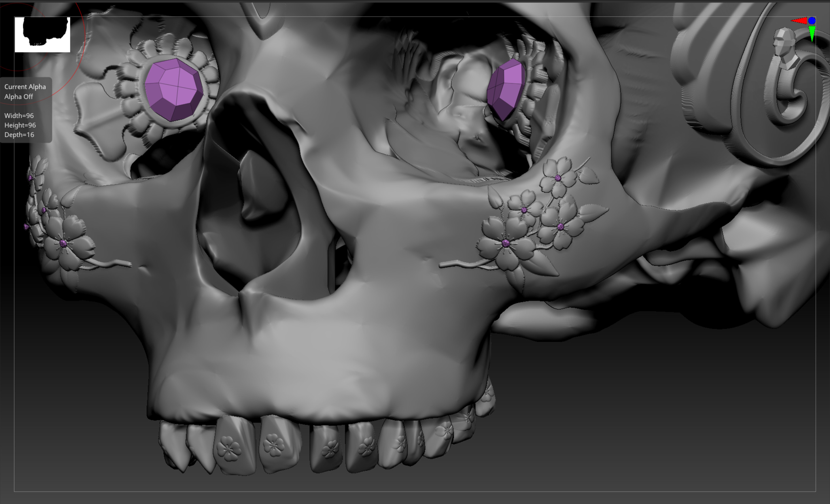Click the 'Height=96' line in alpha info
830x504 pixels.
pyautogui.click(x=20, y=125)
